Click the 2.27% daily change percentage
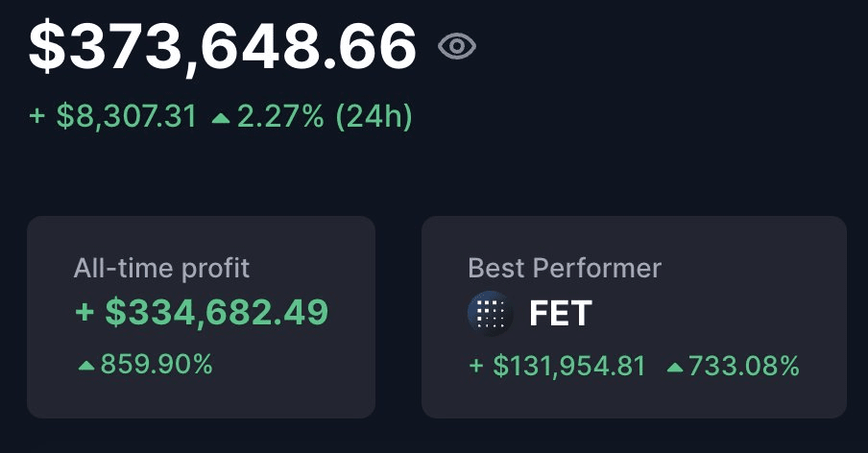Viewport: 868px width, 453px height. coord(282,117)
